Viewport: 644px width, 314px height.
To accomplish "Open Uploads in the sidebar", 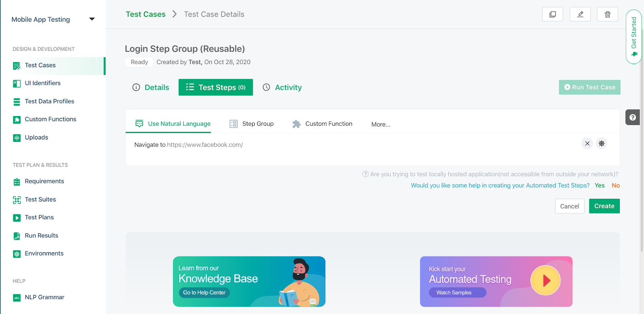I will point(37,137).
